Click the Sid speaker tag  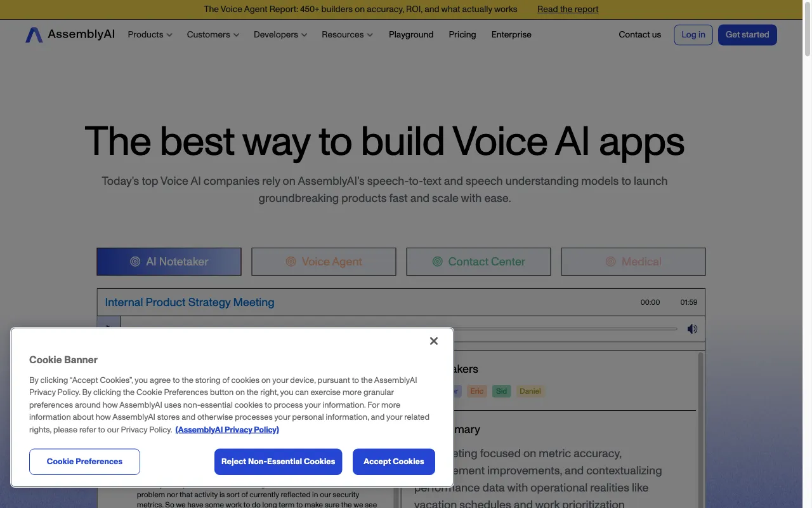pyautogui.click(x=501, y=391)
